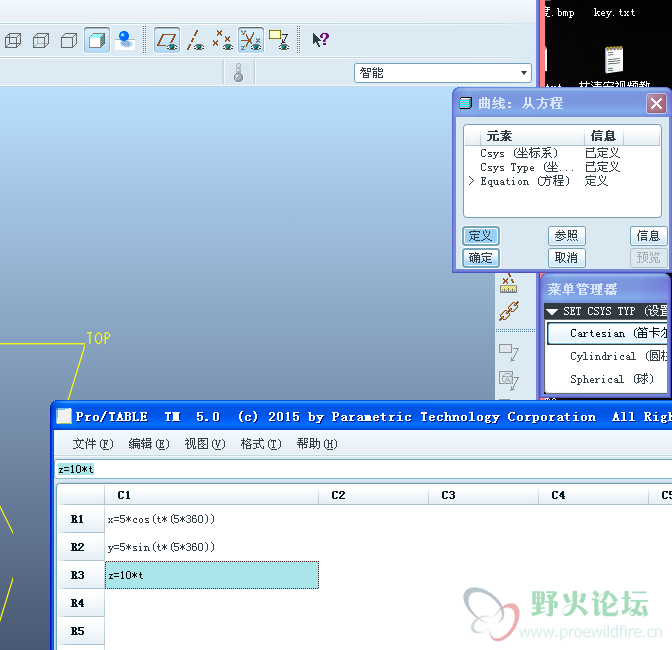The height and width of the screenshot is (650, 672).
Task: Choose Cartesian coordinate type
Action: [x=607, y=333]
